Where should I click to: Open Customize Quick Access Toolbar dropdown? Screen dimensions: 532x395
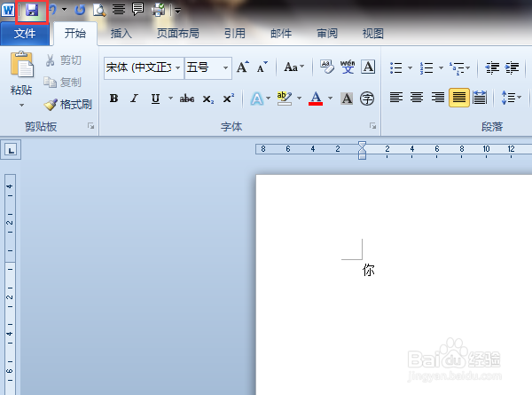177,11
